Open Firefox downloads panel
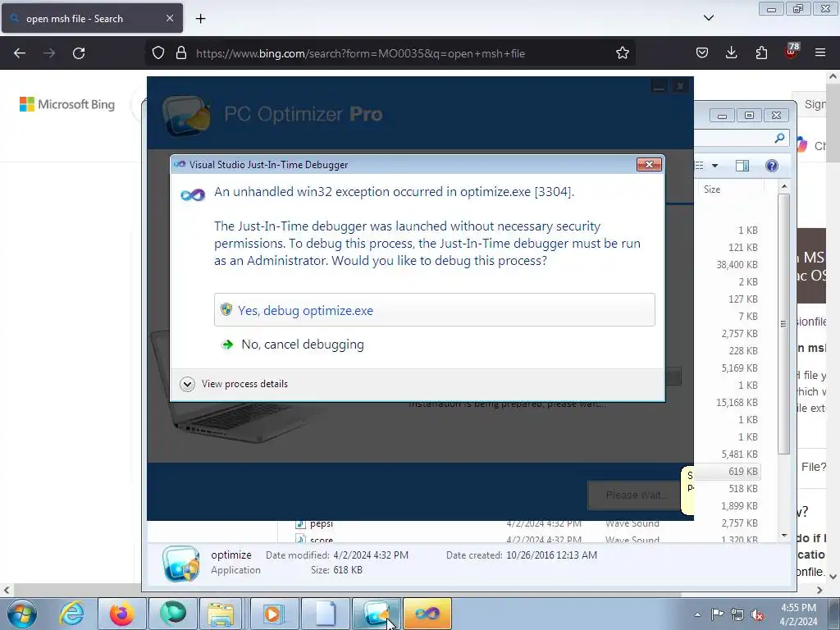The image size is (840, 630). pyautogui.click(x=731, y=52)
